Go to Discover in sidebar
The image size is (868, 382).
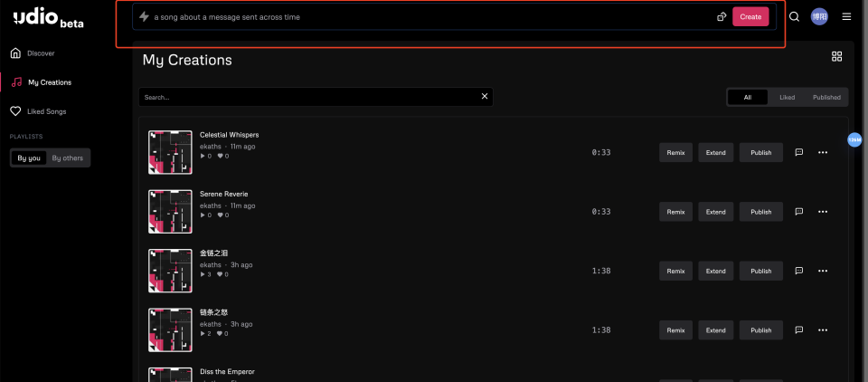point(41,53)
